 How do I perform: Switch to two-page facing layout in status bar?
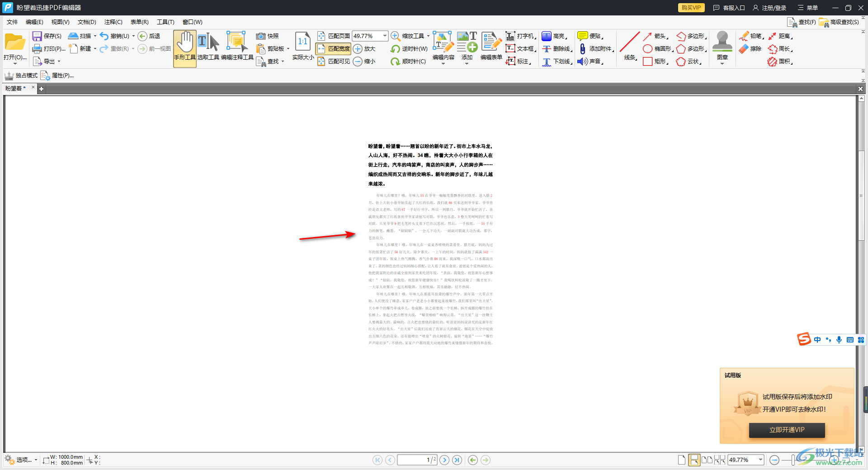coord(707,460)
